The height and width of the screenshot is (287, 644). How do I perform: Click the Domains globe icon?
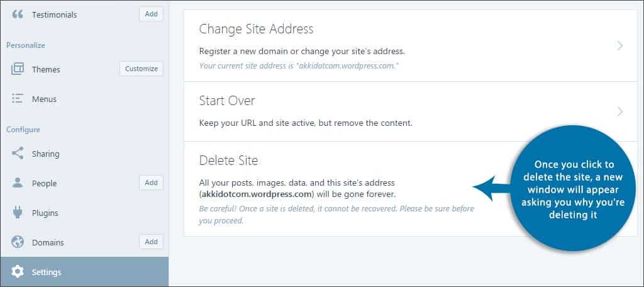(x=17, y=242)
